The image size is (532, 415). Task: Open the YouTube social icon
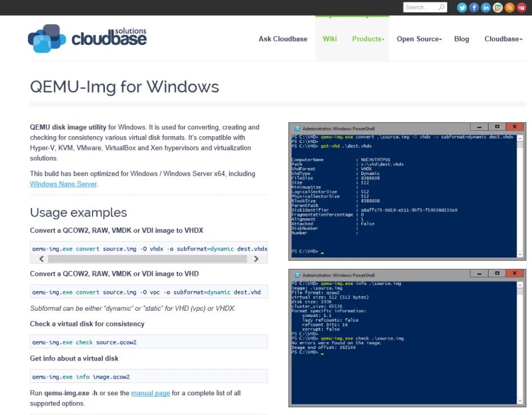(521, 7)
